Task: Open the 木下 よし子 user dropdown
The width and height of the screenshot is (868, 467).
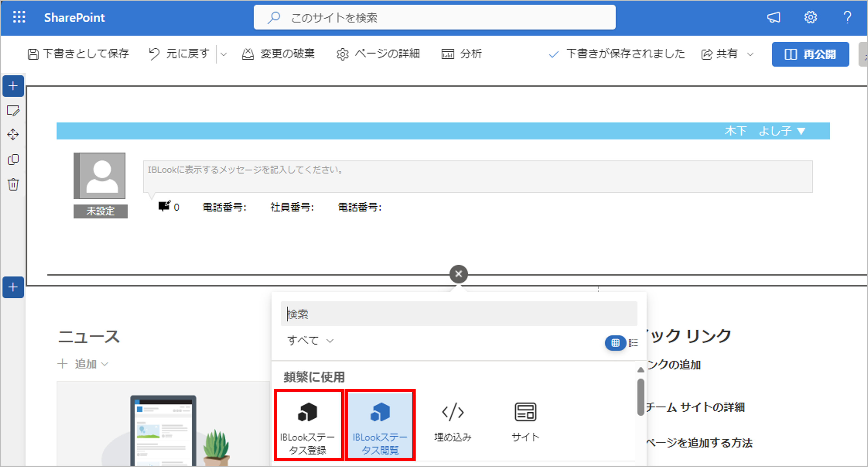Action: [x=765, y=131]
